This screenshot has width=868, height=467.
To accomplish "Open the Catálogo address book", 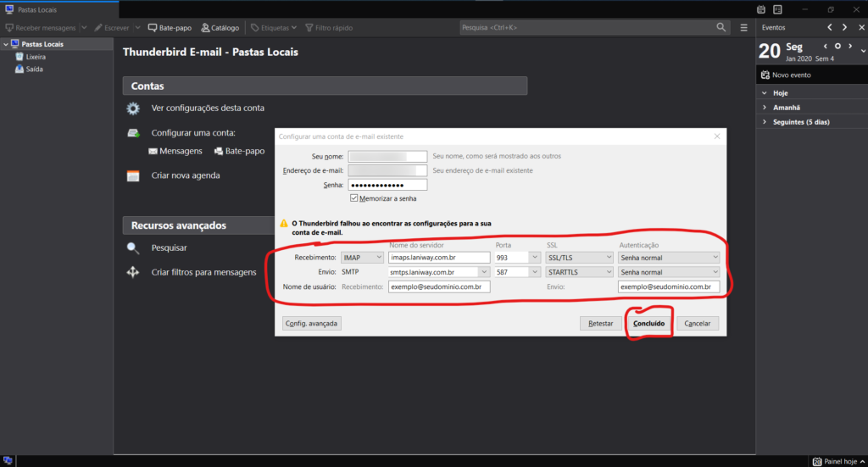I will pos(220,28).
